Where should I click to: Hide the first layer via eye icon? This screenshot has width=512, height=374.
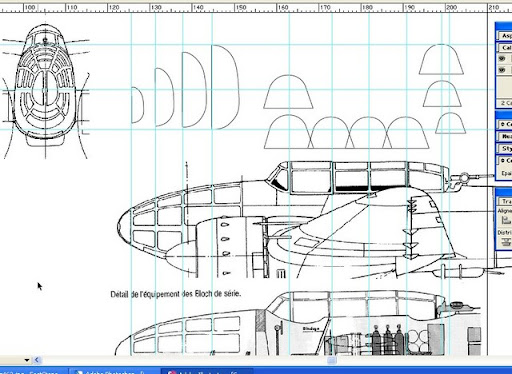[x=502, y=59]
